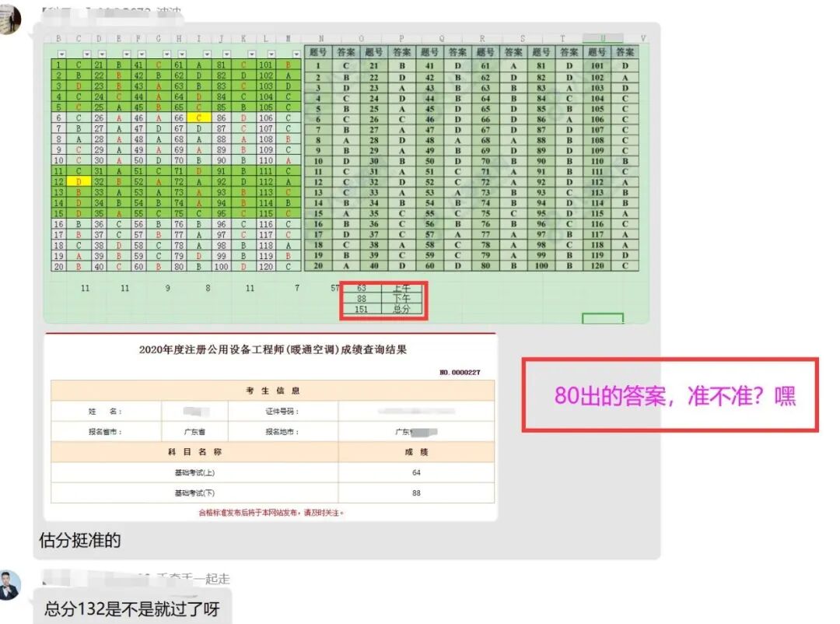Open the column I filter dropdown
This screenshot has width=840, height=624.
click(207, 54)
